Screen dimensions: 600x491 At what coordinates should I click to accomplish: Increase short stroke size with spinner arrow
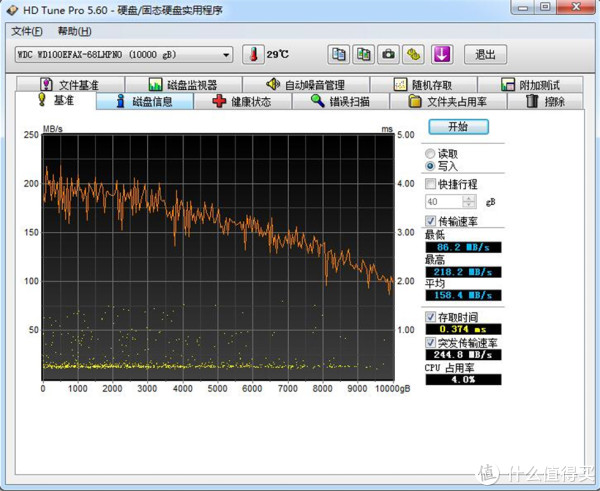[x=469, y=198]
